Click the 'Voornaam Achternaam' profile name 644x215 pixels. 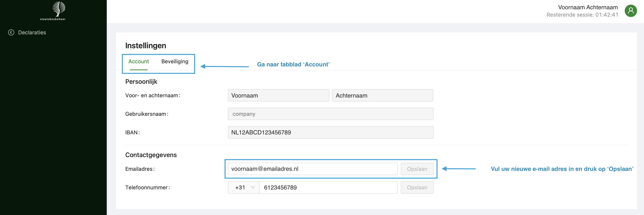pyautogui.click(x=588, y=7)
